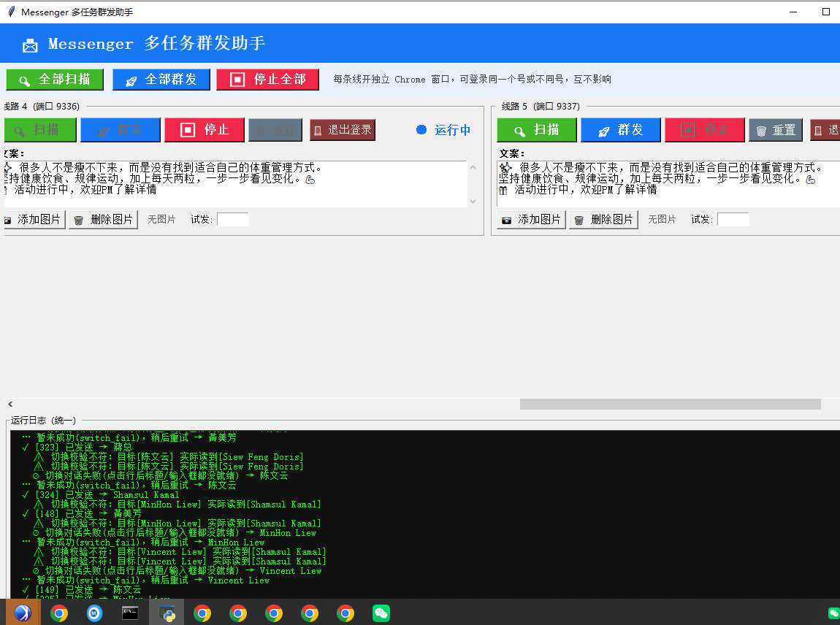Stop 线路 4 with its 停止 button
840x625 pixels.
click(204, 130)
